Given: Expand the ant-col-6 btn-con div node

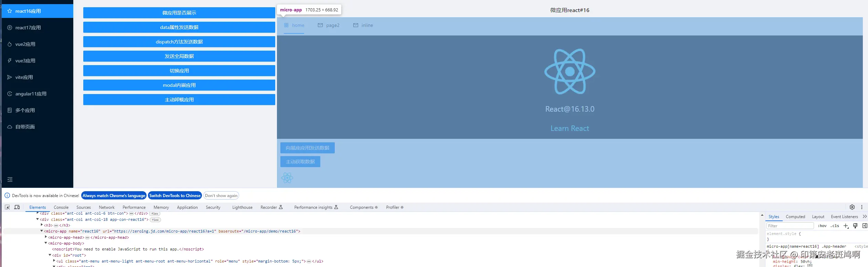Looking at the screenshot, I should pos(37,213).
